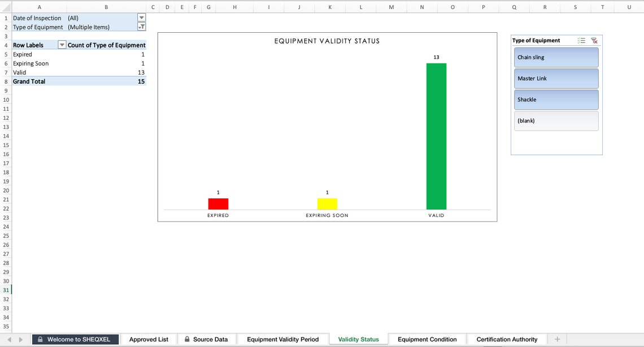Select the Equipment Validity Period sheet

pos(282,339)
